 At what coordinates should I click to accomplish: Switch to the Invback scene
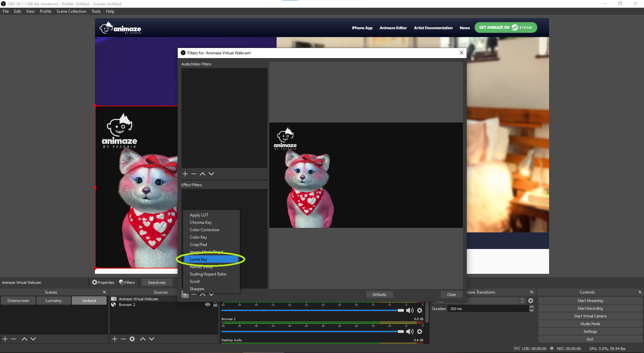89,300
